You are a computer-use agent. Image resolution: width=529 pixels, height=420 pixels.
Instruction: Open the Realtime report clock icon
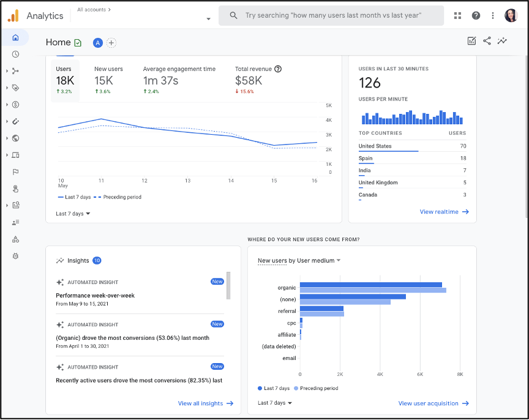(15, 54)
